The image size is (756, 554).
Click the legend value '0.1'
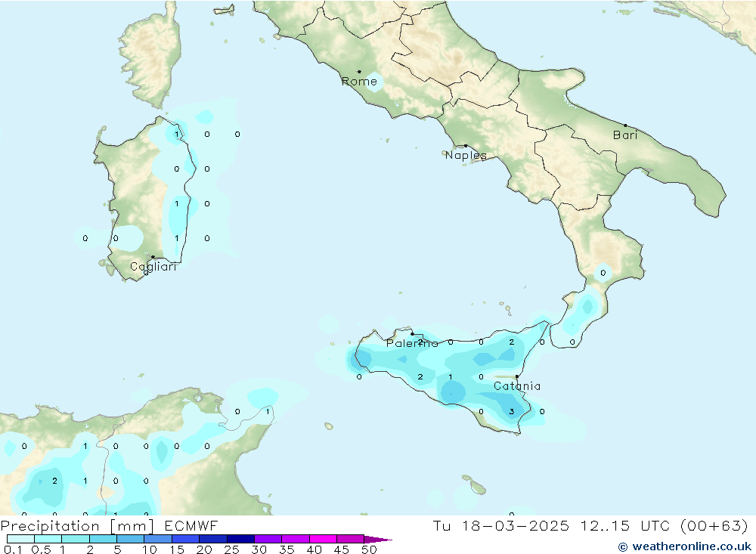(13, 549)
